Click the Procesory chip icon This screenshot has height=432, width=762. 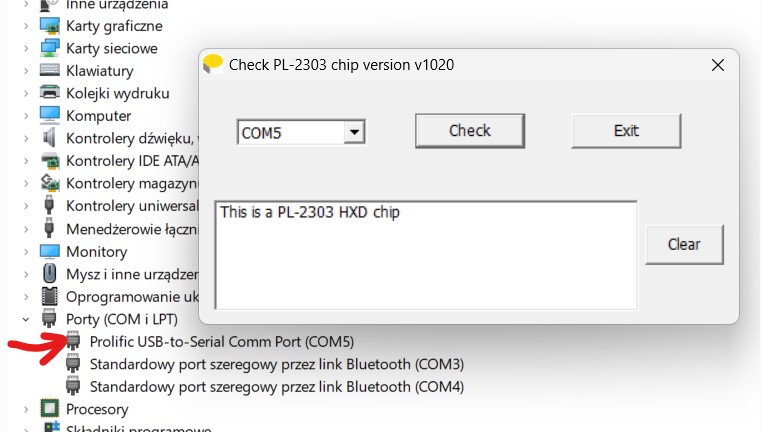pyautogui.click(x=50, y=409)
